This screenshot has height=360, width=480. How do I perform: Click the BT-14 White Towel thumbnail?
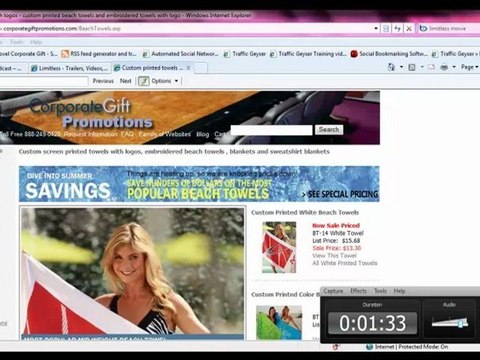tap(279, 247)
